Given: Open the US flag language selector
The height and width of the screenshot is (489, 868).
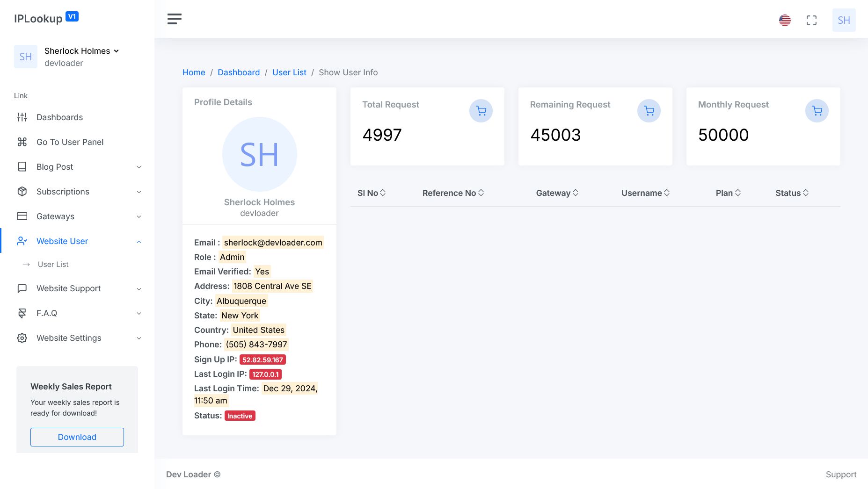Looking at the screenshot, I should coord(785,20).
